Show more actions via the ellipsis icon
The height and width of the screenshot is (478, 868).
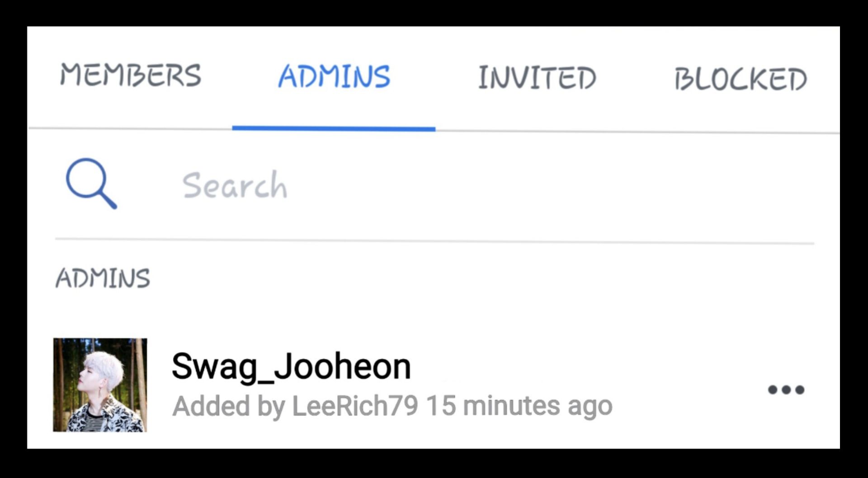pos(786,389)
